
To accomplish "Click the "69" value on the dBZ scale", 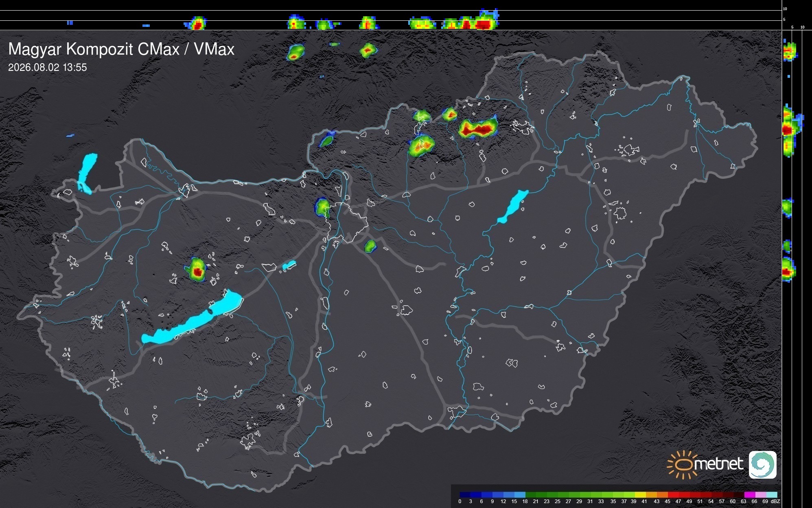I will point(765,501).
